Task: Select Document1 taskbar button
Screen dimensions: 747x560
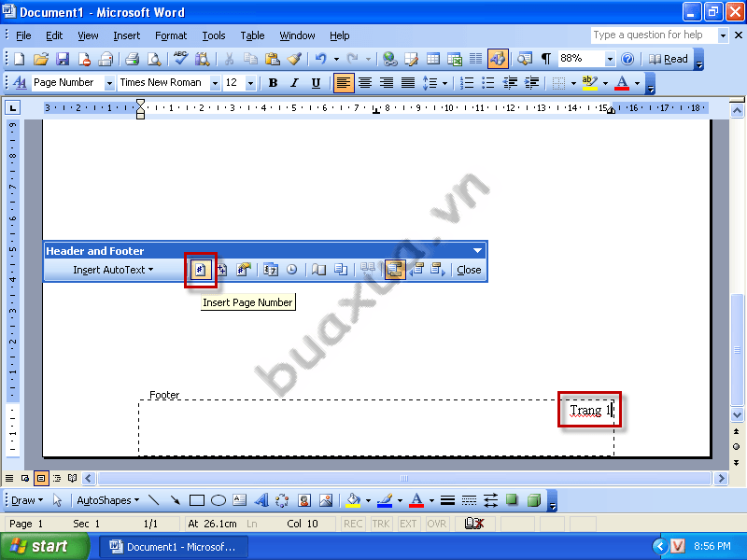Action: click(174, 547)
